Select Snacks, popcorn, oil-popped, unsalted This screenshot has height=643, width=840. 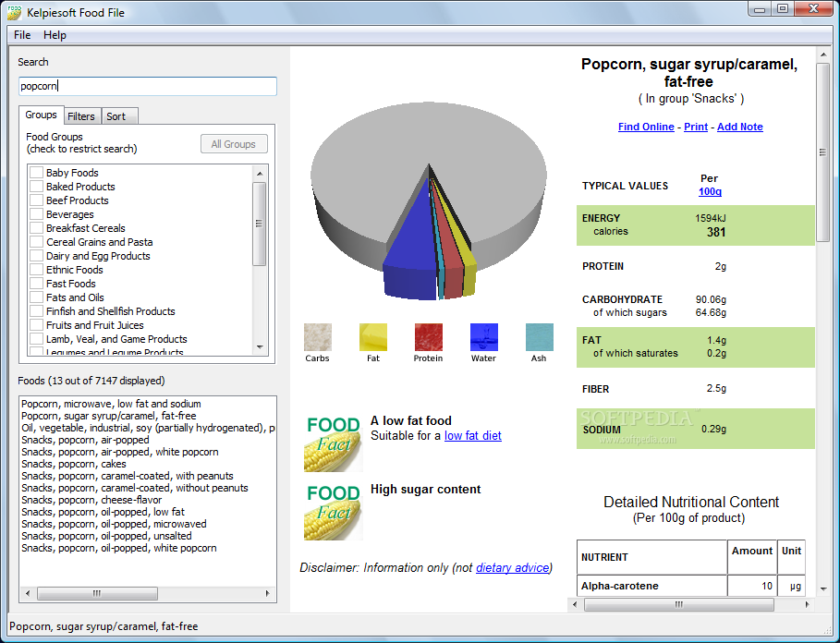[106, 536]
